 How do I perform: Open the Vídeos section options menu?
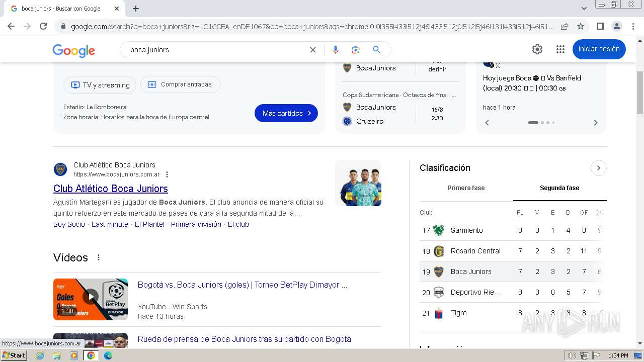click(99, 257)
